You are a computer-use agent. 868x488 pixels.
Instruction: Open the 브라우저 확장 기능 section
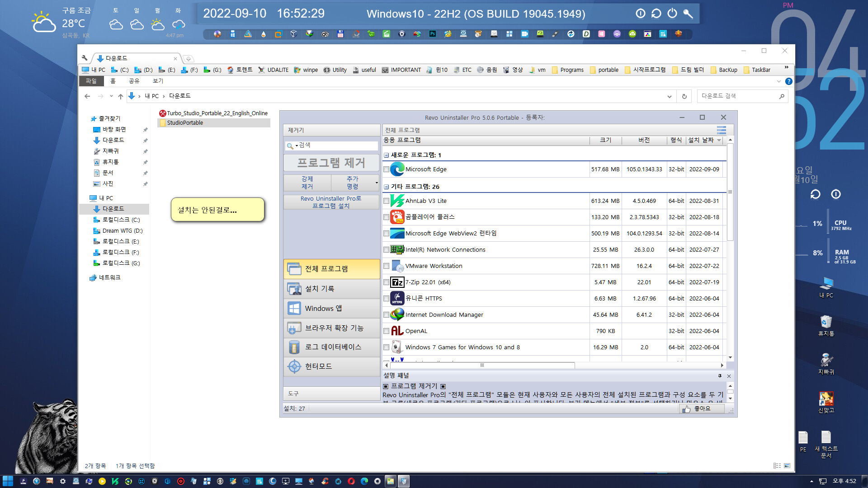click(x=331, y=328)
